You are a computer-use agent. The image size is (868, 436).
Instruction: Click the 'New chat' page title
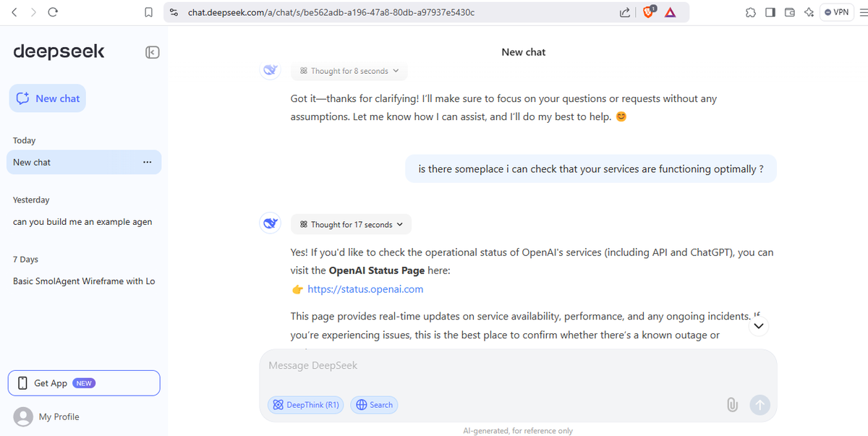[x=524, y=52]
